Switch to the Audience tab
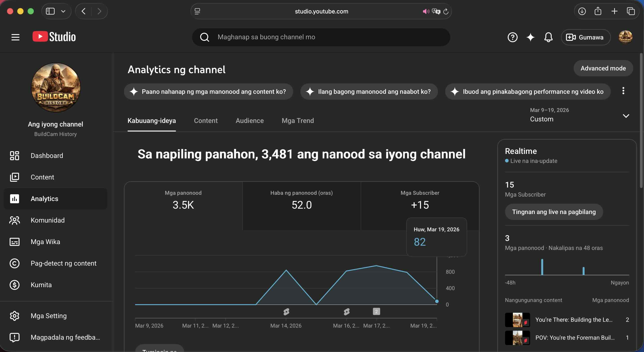The width and height of the screenshot is (644, 352). [249, 120]
